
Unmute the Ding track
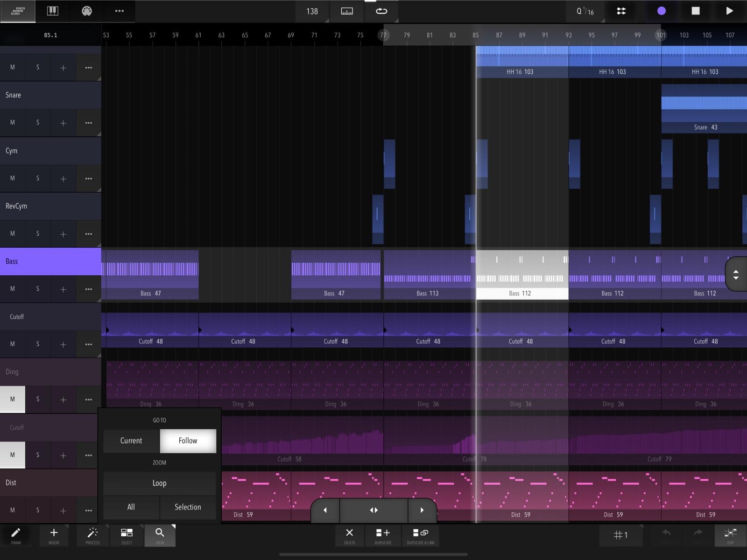(x=13, y=399)
